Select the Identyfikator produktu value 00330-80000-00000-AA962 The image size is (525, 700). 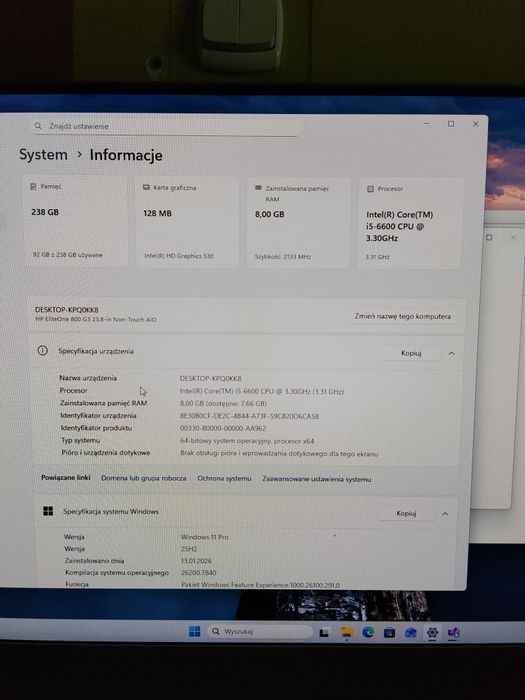pyautogui.click(x=223, y=428)
